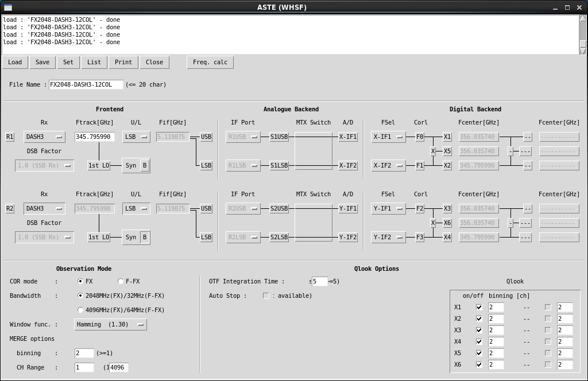Toggle the Auto Stop checkbox
This screenshot has height=381, width=588.
pos(266,296)
